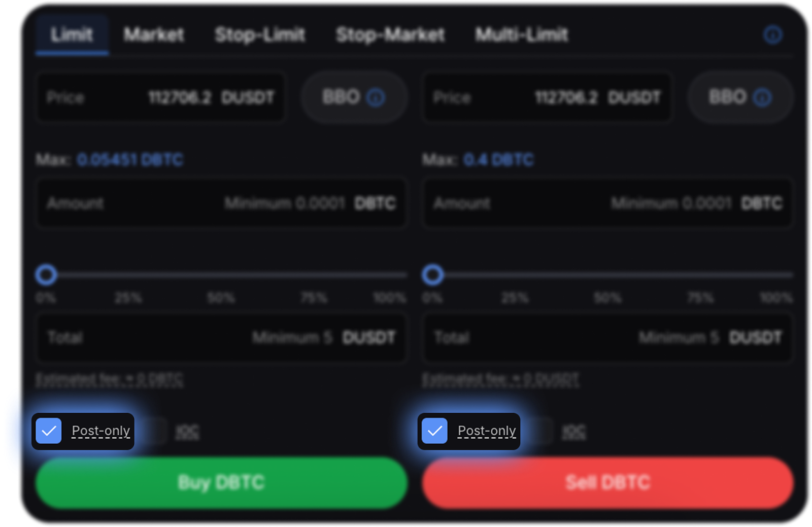Open the Multi-Limit tab

click(521, 34)
